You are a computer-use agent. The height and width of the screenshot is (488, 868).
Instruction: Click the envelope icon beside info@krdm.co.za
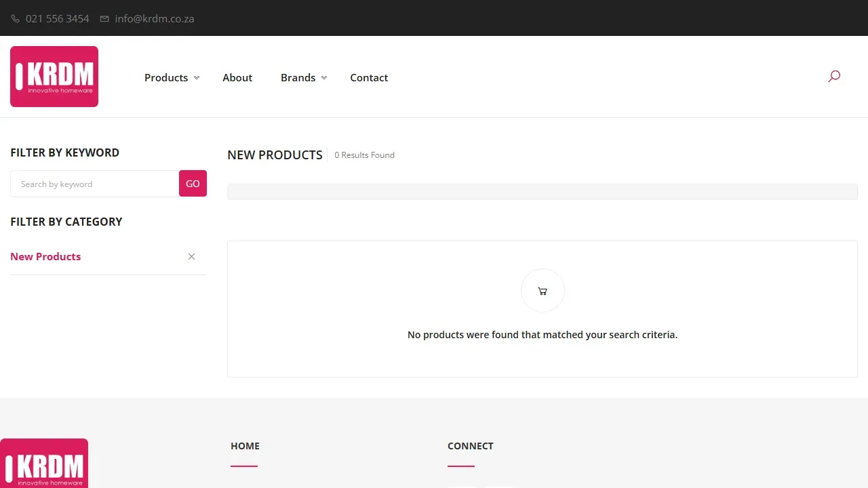click(104, 19)
